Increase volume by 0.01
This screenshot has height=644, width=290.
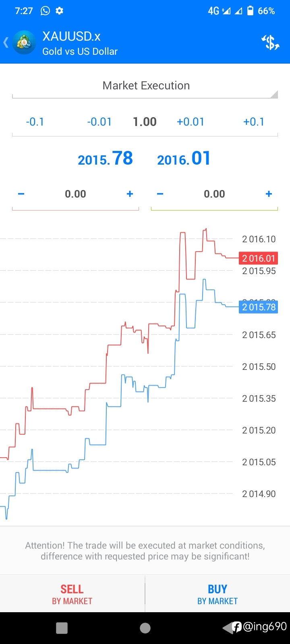(191, 122)
